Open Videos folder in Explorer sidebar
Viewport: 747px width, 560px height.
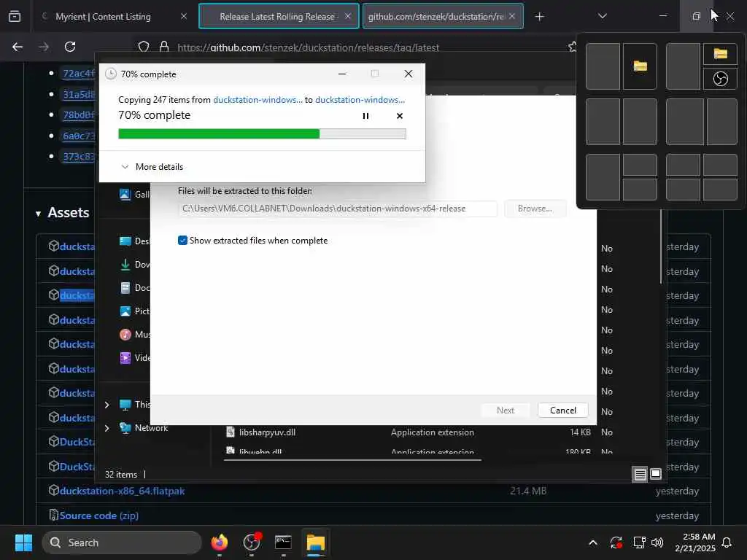134,358
